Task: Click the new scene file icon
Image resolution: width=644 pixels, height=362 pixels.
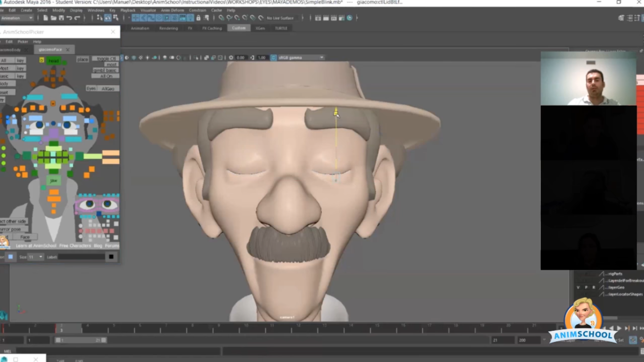Action: click(x=45, y=18)
